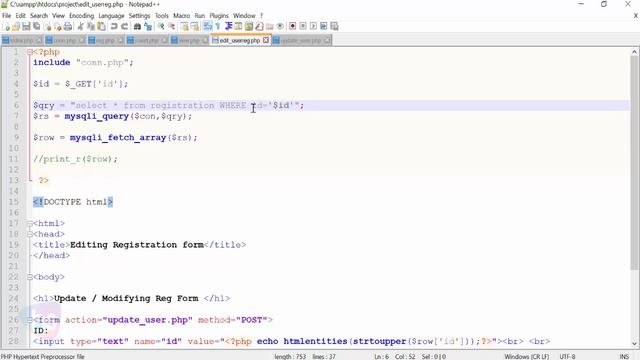Redo the edit using the toolbar Redo icon
640x360 pixels.
[124, 27]
